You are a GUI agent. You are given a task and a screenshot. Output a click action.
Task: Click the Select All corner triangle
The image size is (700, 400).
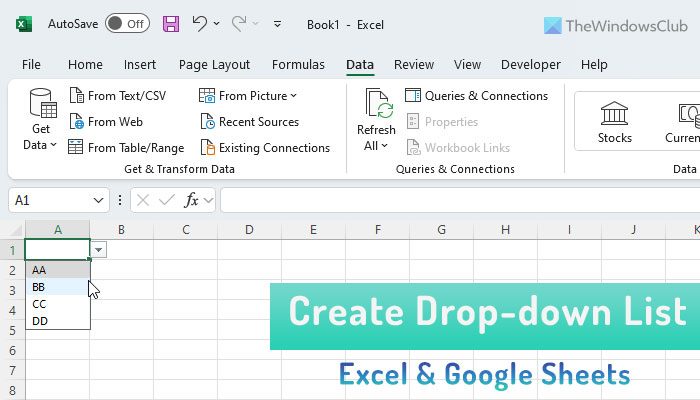tap(16, 229)
